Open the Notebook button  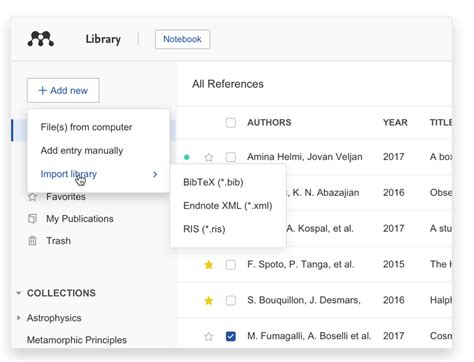(x=182, y=39)
